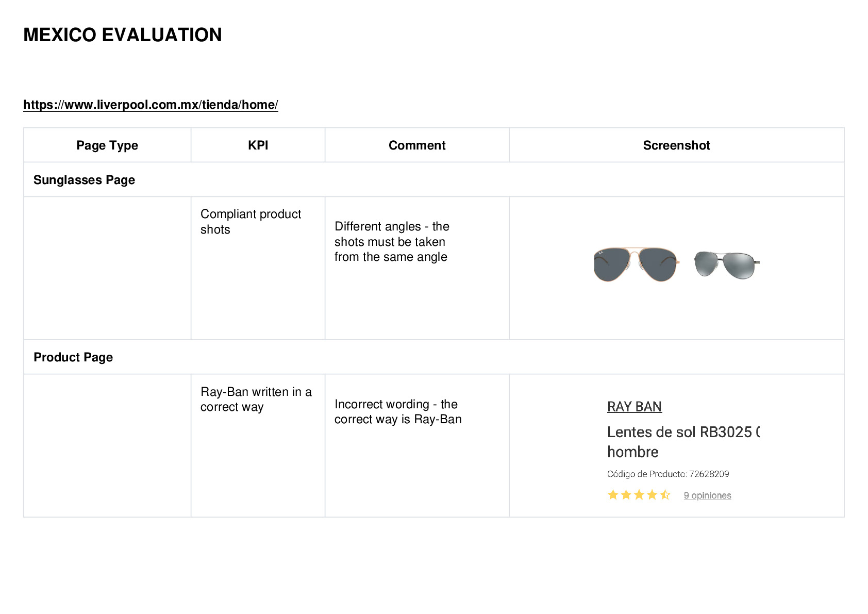Image resolution: width=868 pixels, height=614 pixels.
Task: Click the gold-frame aviator sunglasses image
Action: click(x=636, y=264)
